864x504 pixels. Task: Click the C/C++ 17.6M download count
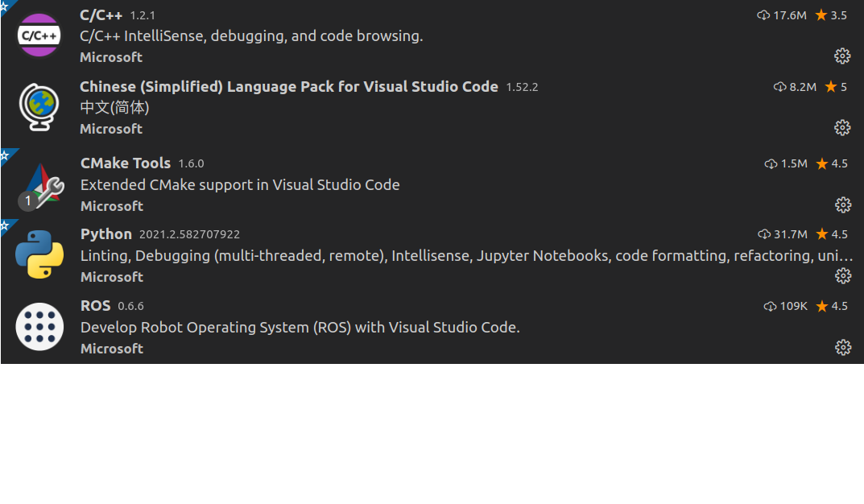click(x=782, y=15)
